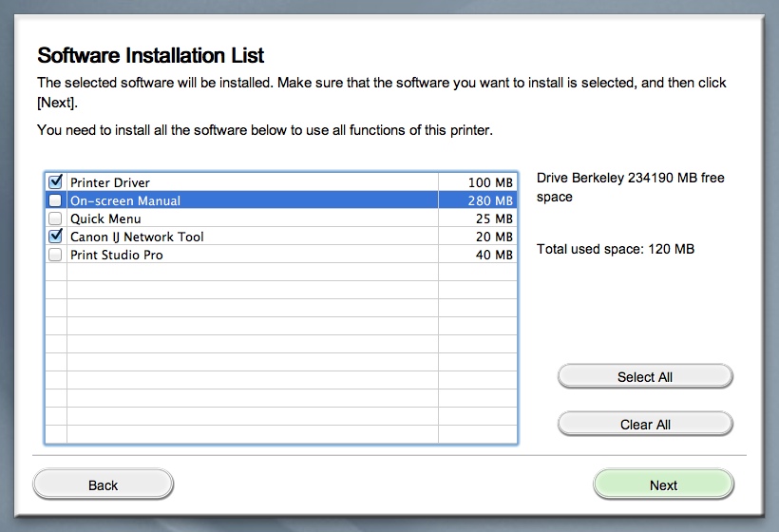779x532 pixels.
Task: Click the 280 MB size cell
Action: click(x=490, y=200)
